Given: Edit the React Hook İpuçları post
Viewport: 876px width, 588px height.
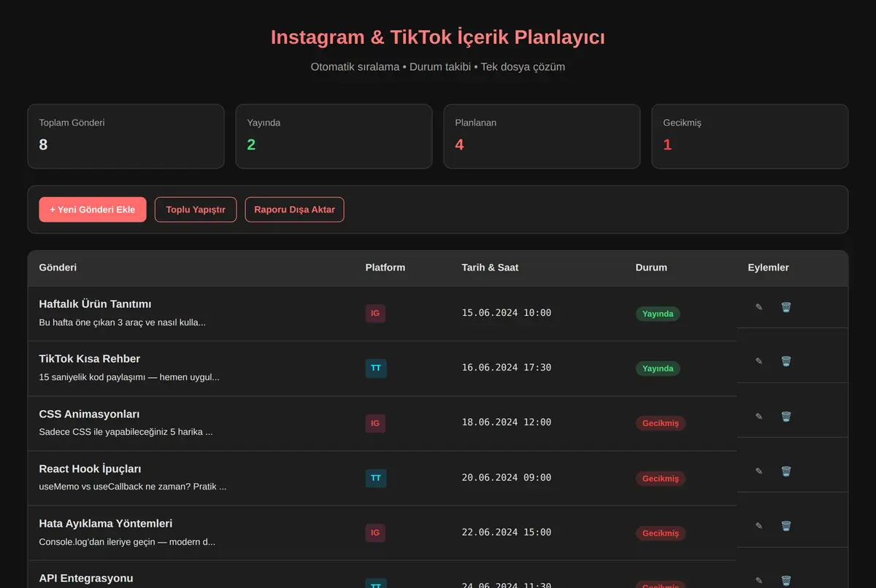Looking at the screenshot, I should tap(759, 471).
